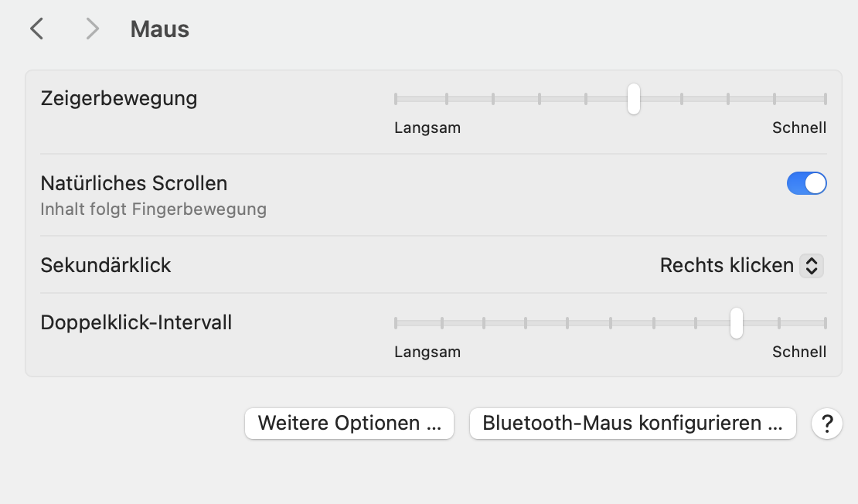This screenshot has height=504, width=858.
Task: Click the Zeigerbewegung label
Action: [119, 99]
